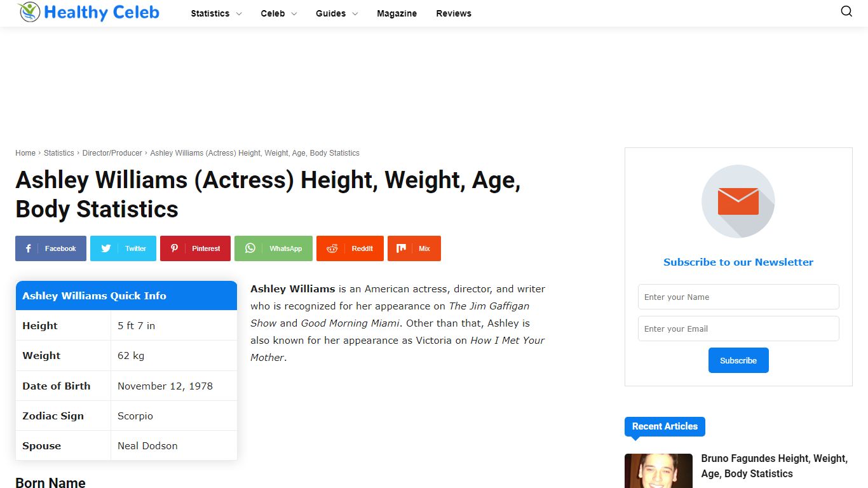Select the birth date November 12, 1978
Image resolution: width=868 pixels, height=488 pixels.
click(165, 386)
